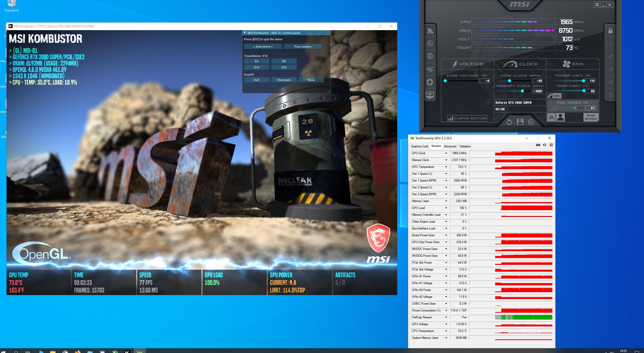
Task: Switch to the Sensors tab in GPU-Z
Action: (x=436, y=146)
